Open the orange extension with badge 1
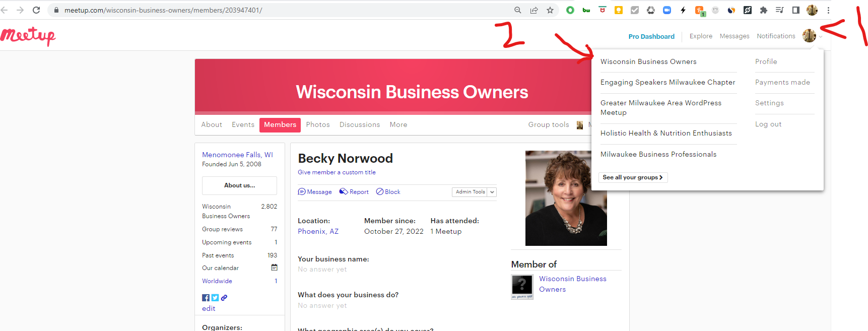Screen dimensions: 868x331 point(700,11)
